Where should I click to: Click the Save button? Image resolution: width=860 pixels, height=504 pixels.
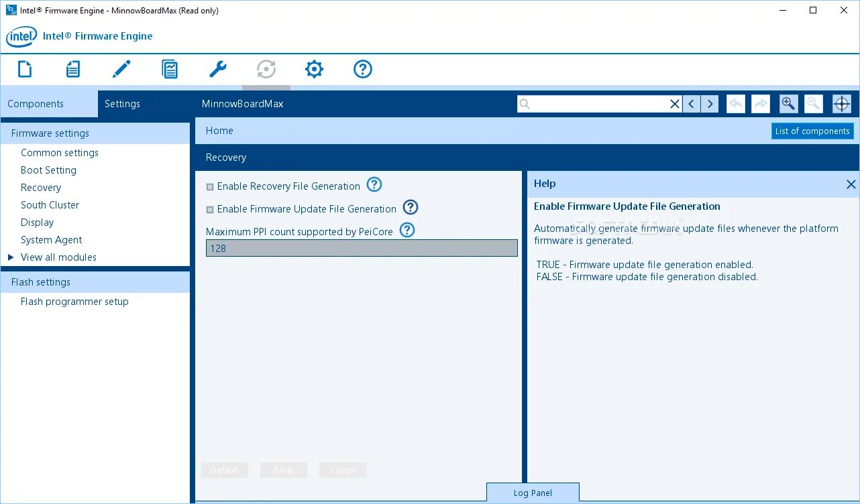[x=284, y=470]
